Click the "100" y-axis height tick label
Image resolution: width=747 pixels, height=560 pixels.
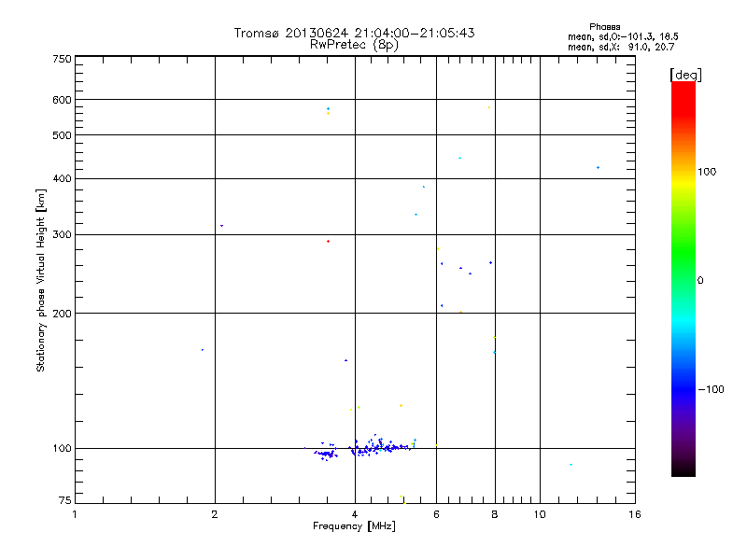pos(62,448)
